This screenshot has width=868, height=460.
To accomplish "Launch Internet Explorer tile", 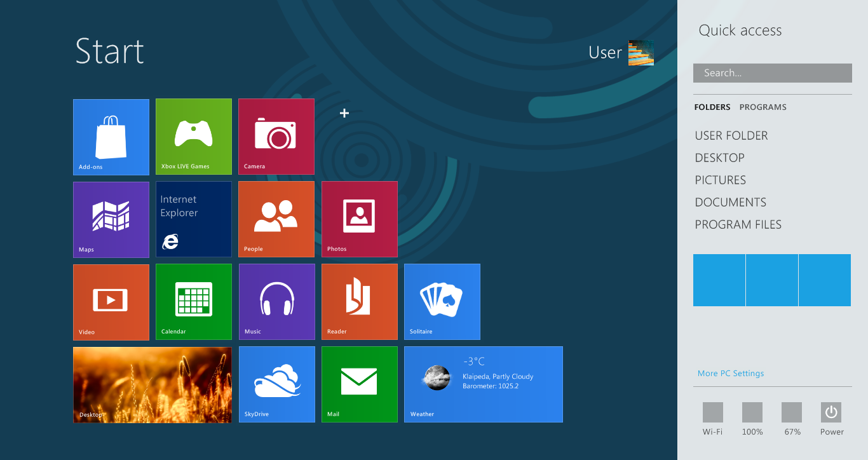I will click(x=194, y=219).
